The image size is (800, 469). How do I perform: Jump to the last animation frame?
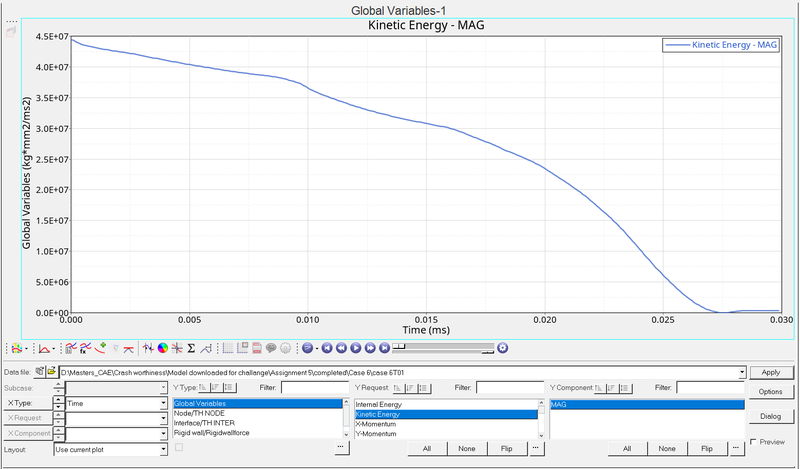tap(384, 348)
